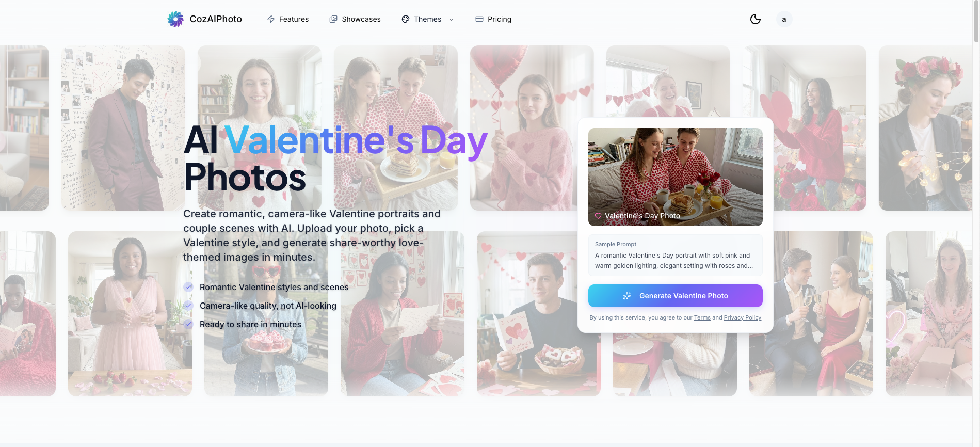Viewport: 980px width, 447px height.
Task: Expand the Themes dropdown chevron
Action: point(452,19)
